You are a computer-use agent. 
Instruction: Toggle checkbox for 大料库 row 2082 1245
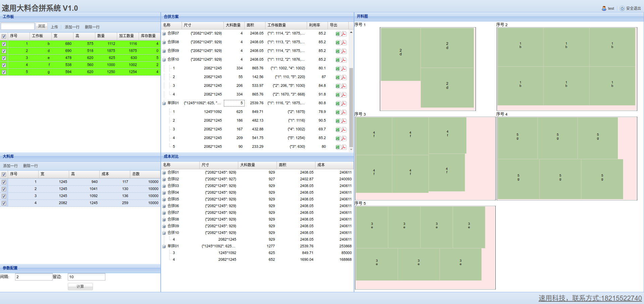[x=4, y=203]
